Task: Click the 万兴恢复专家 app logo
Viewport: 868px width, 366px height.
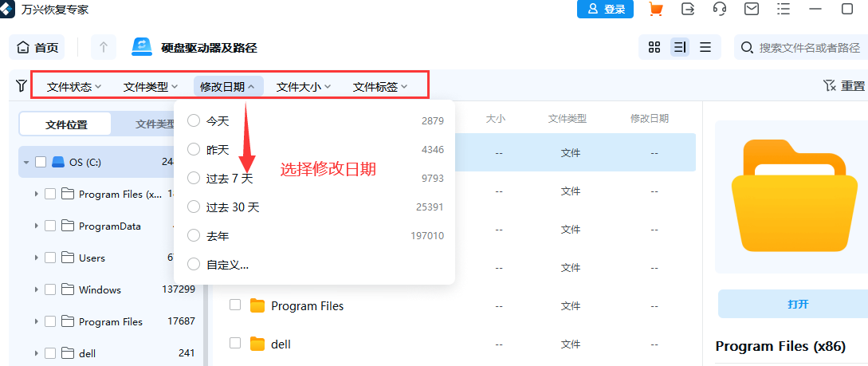Action: click(x=6, y=10)
